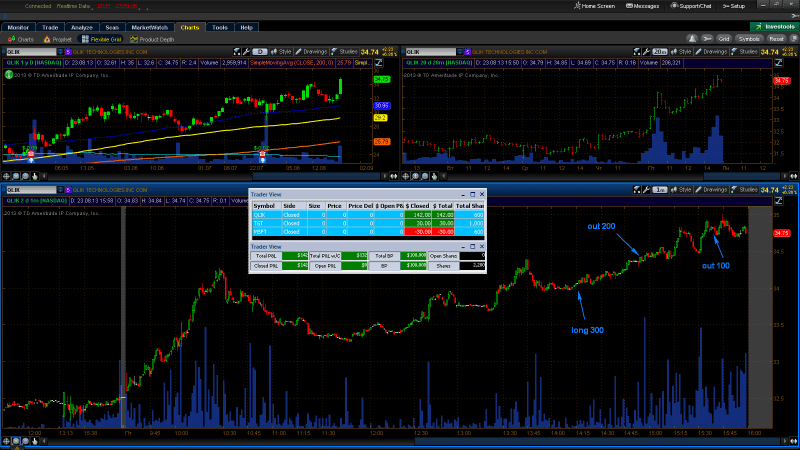This screenshot has width=800, height=450.
Task: Open the 1m timeframe selector in the bottom chart
Action: tap(660, 190)
